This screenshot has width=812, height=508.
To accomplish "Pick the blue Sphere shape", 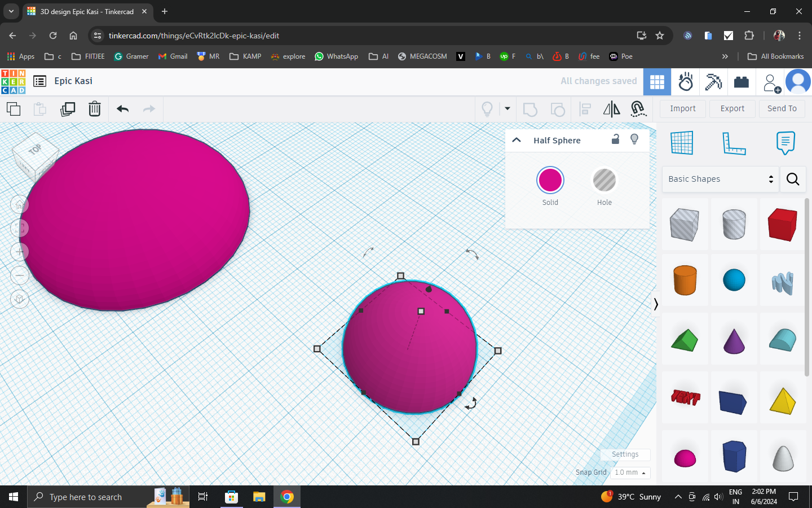I will (734, 281).
